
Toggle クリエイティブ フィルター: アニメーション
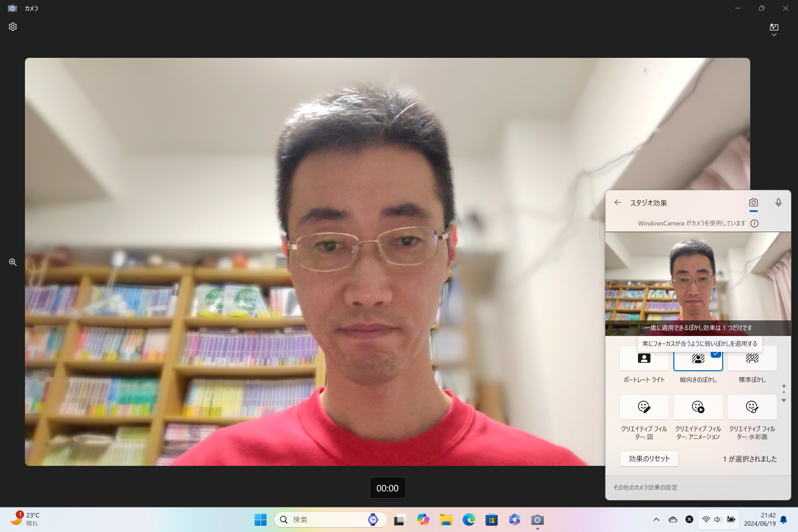(x=698, y=407)
